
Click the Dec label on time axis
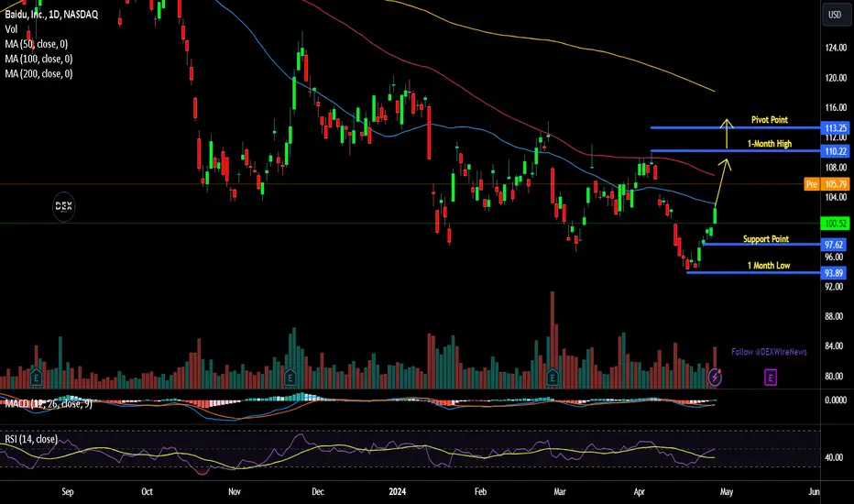[318, 491]
